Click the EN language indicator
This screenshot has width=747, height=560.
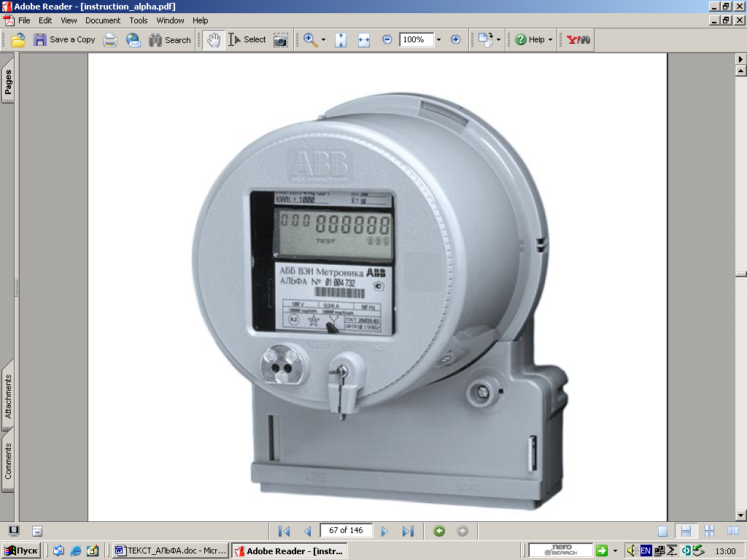coord(646,551)
